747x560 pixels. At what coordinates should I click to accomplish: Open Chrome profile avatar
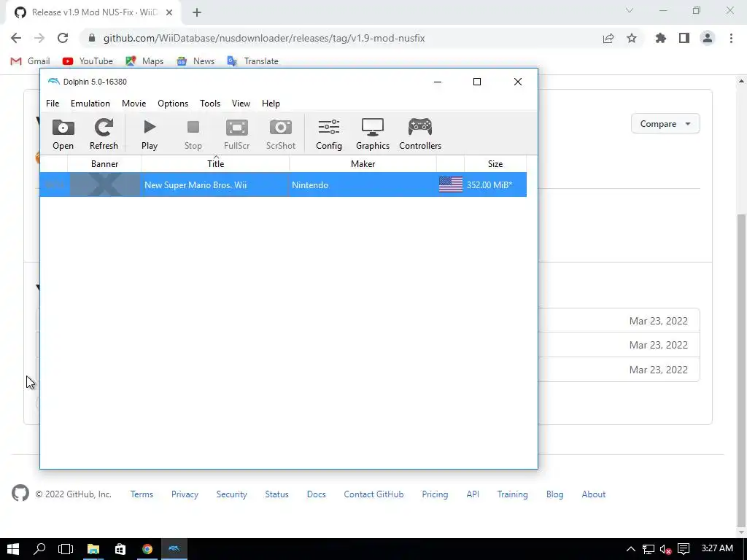[708, 38]
